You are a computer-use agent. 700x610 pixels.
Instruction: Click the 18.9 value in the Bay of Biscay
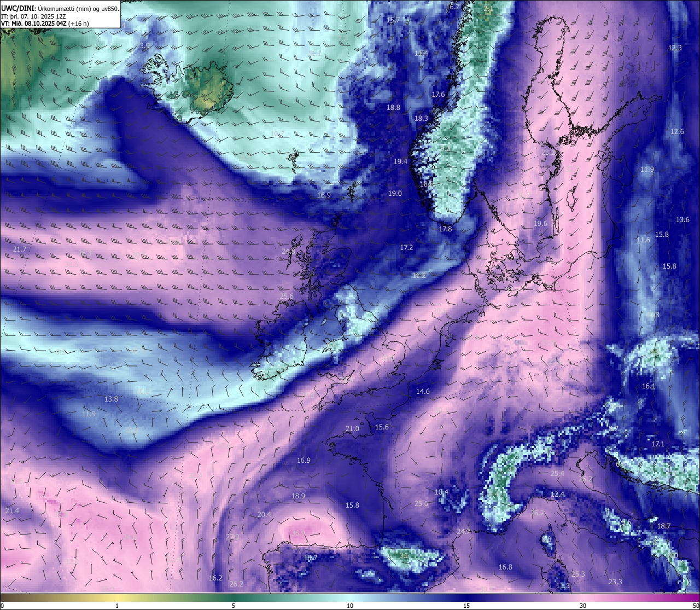(x=298, y=496)
